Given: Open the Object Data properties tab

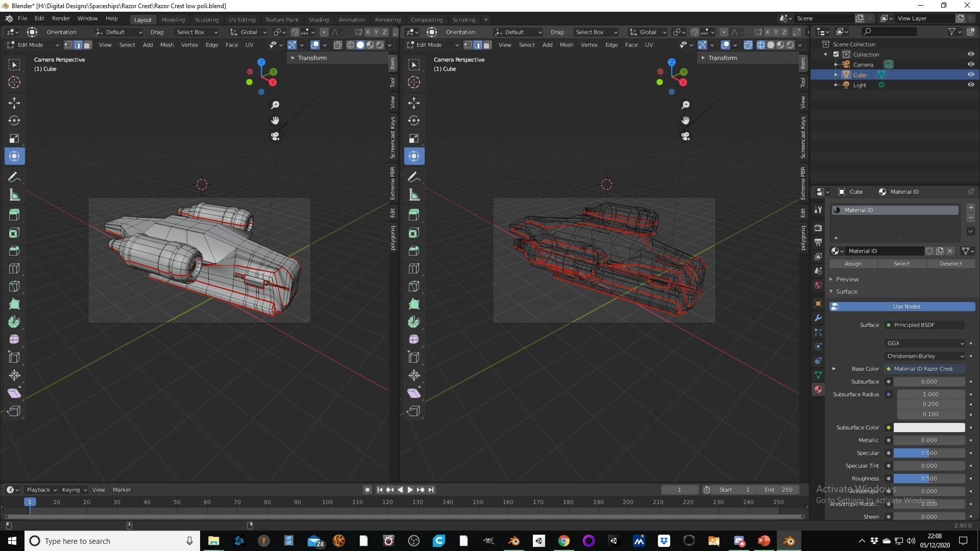Looking at the screenshot, I should coord(818,375).
